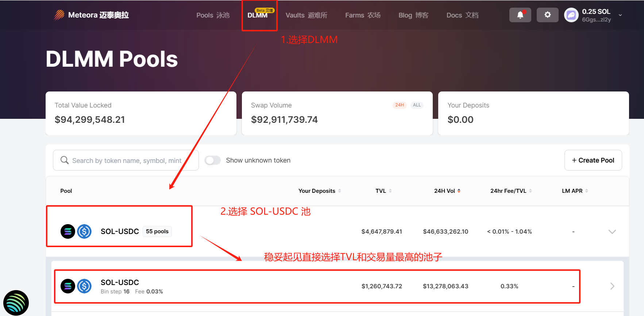This screenshot has width=644, height=316.
Task: Click Create Pool button
Action: coord(593,160)
